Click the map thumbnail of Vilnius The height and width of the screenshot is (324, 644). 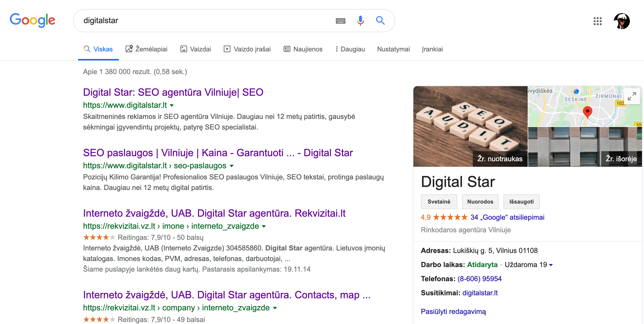585,106
